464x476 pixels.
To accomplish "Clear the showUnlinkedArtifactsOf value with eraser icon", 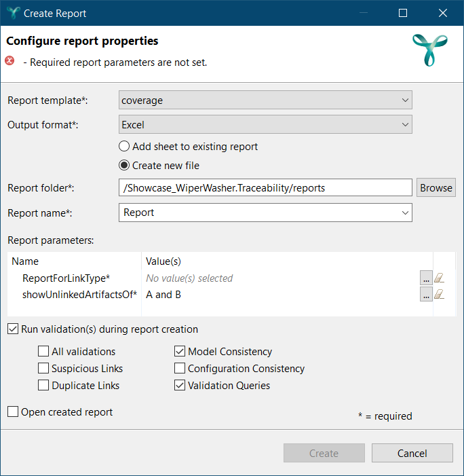I will pyautogui.click(x=439, y=294).
